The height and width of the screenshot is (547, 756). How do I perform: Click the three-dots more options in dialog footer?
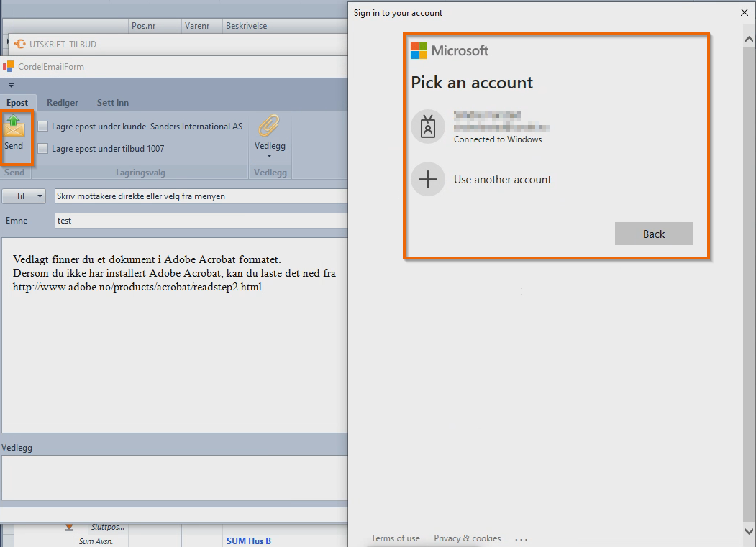click(522, 539)
